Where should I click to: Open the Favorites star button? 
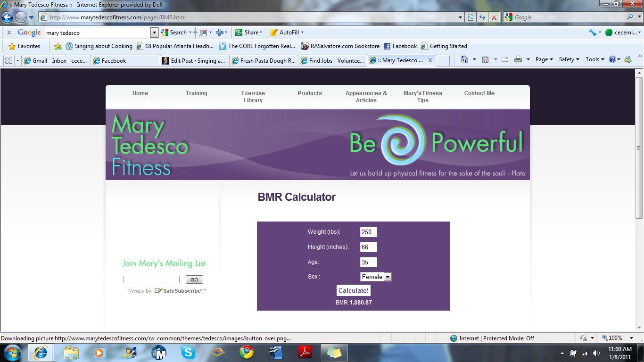tap(25, 46)
